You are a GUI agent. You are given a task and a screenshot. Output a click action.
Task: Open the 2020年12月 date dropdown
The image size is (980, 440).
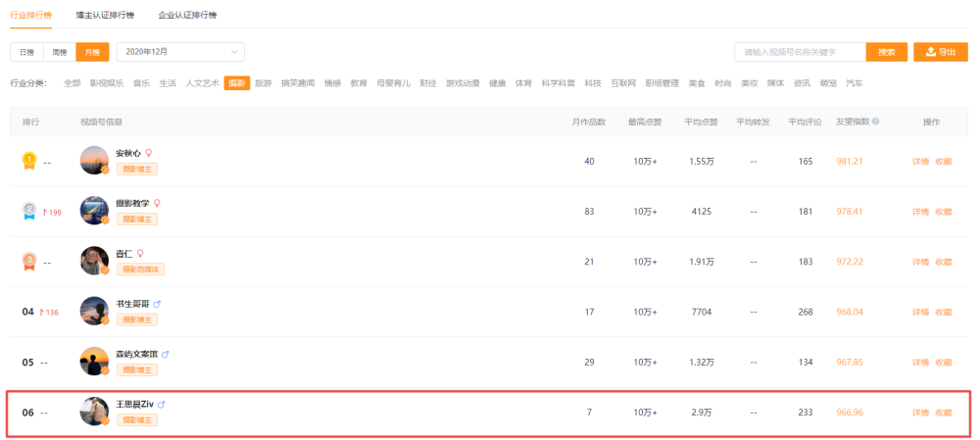pos(180,52)
